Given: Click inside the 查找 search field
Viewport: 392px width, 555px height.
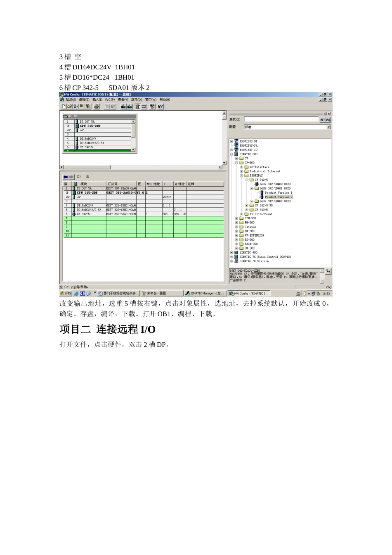Looking at the screenshot, I should pos(281,119).
